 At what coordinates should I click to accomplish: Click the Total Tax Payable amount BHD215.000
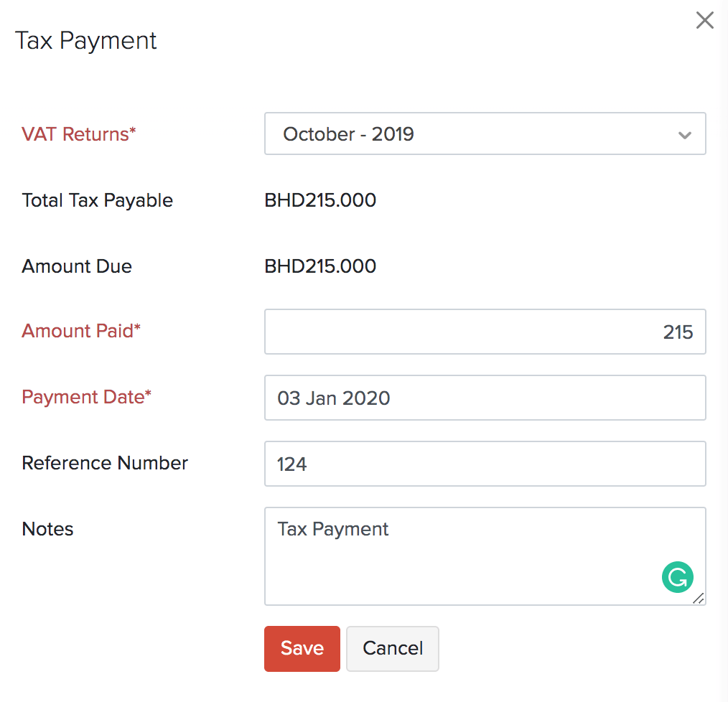click(x=320, y=200)
